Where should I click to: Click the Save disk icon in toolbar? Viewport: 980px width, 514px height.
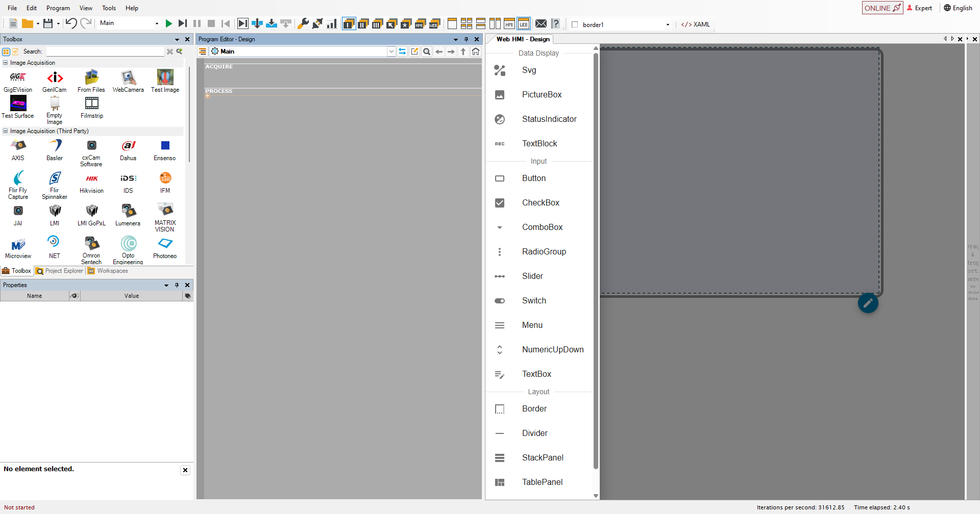pyautogui.click(x=48, y=23)
